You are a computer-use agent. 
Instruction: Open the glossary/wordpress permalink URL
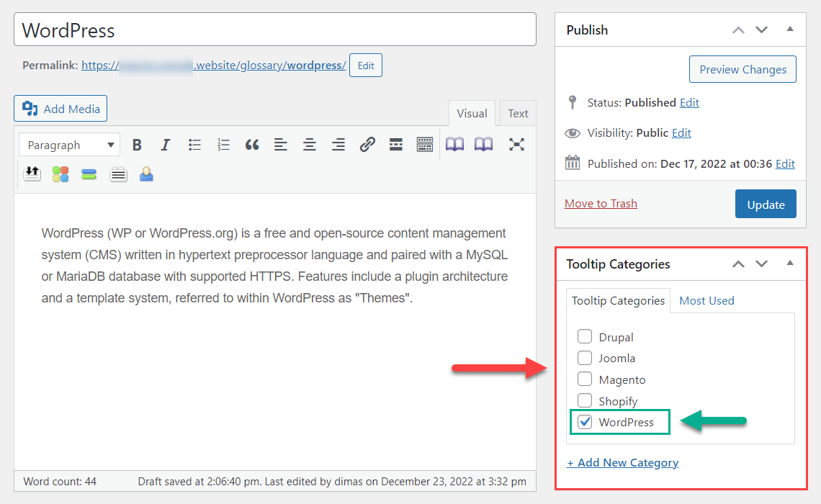(214, 66)
